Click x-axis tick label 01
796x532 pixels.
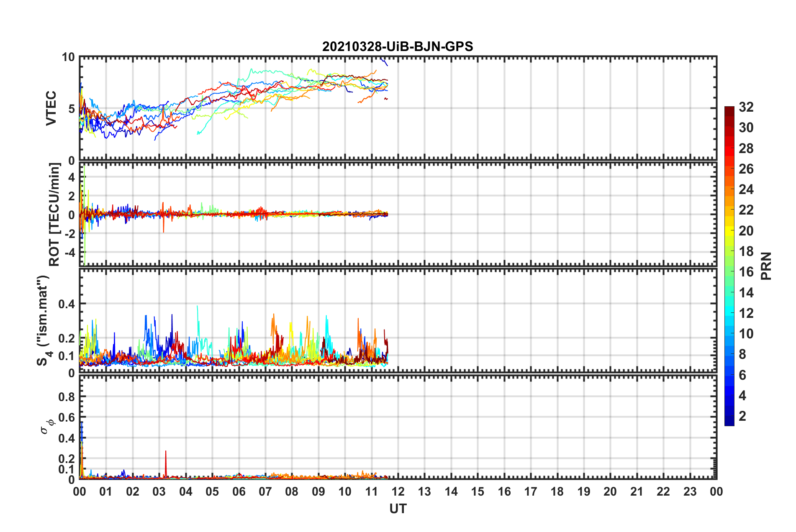(106, 491)
